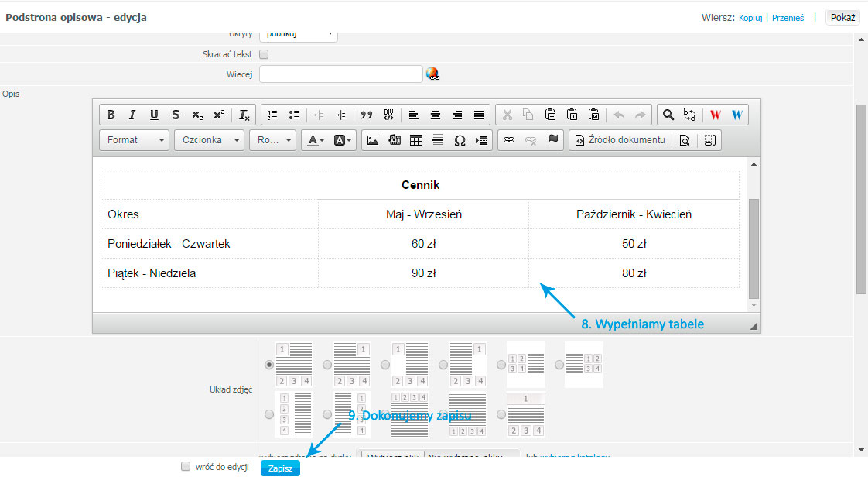The image size is (868, 477).
Task: Open the publikuj dropdown
Action: 299,35
